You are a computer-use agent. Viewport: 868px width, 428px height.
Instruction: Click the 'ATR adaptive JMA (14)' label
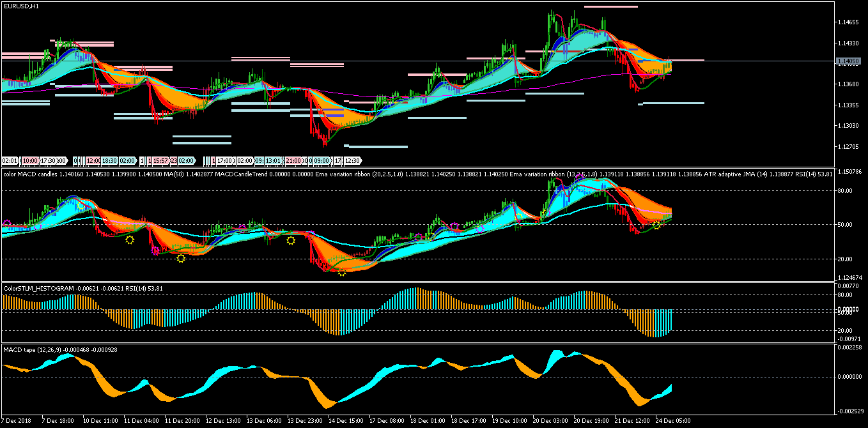click(x=736, y=174)
